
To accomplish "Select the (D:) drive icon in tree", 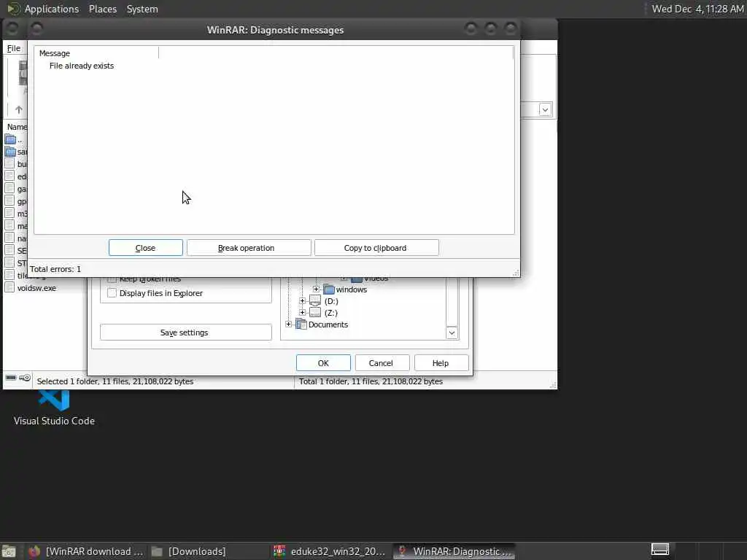I will pos(315,300).
